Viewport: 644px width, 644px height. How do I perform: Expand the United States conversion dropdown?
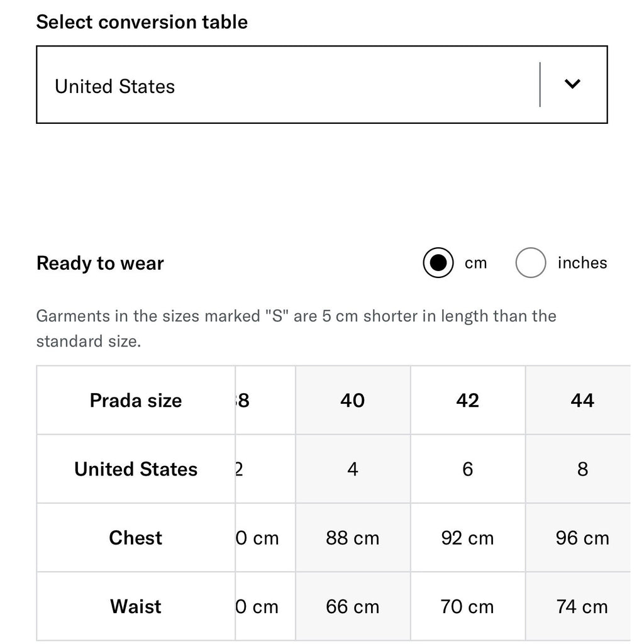click(x=321, y=85)
